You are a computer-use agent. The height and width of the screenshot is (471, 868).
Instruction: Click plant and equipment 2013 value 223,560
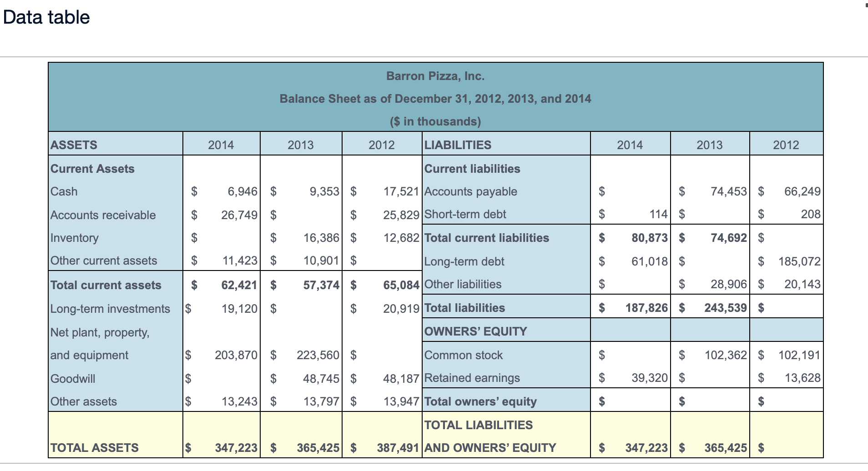pos(318,355)
